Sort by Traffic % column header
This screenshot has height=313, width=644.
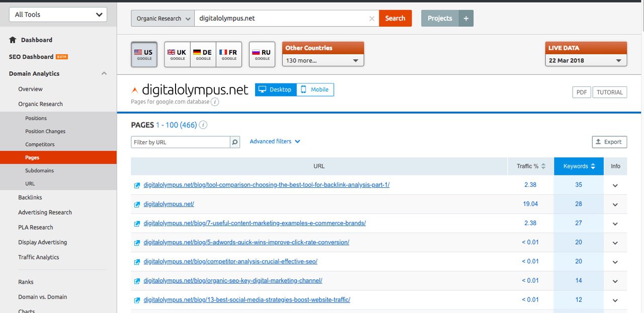tap(531, 166)
